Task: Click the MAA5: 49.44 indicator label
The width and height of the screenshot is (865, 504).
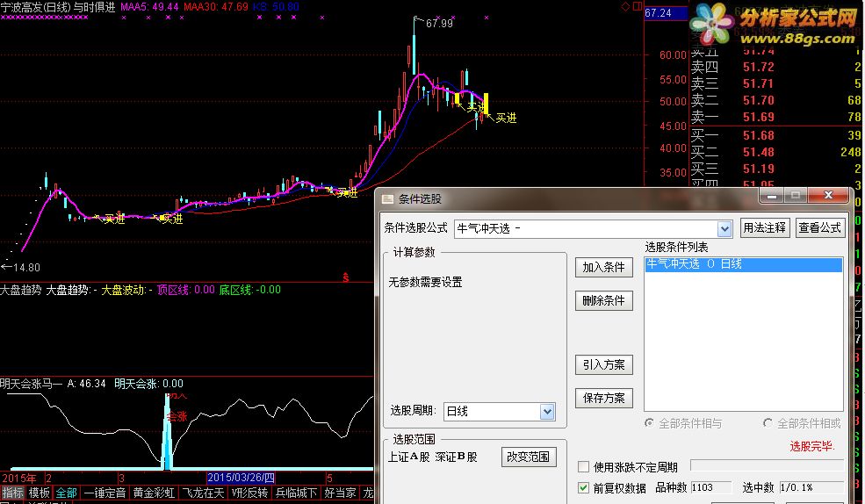Action: tap(149, 7)
